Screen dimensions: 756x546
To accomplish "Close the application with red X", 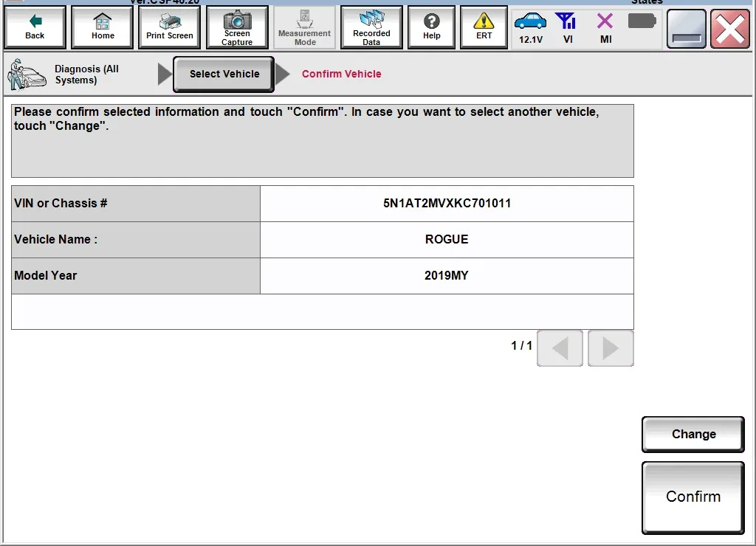I will pos(730,30).
